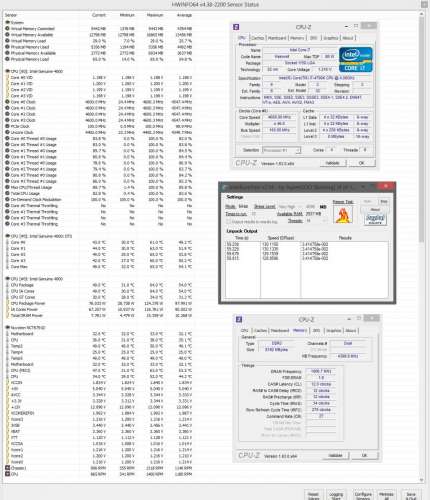This screenshot has width=430, height=500.
Task: Click the thermometer icon beside Core Max row
Action: (x=7, y=267)
